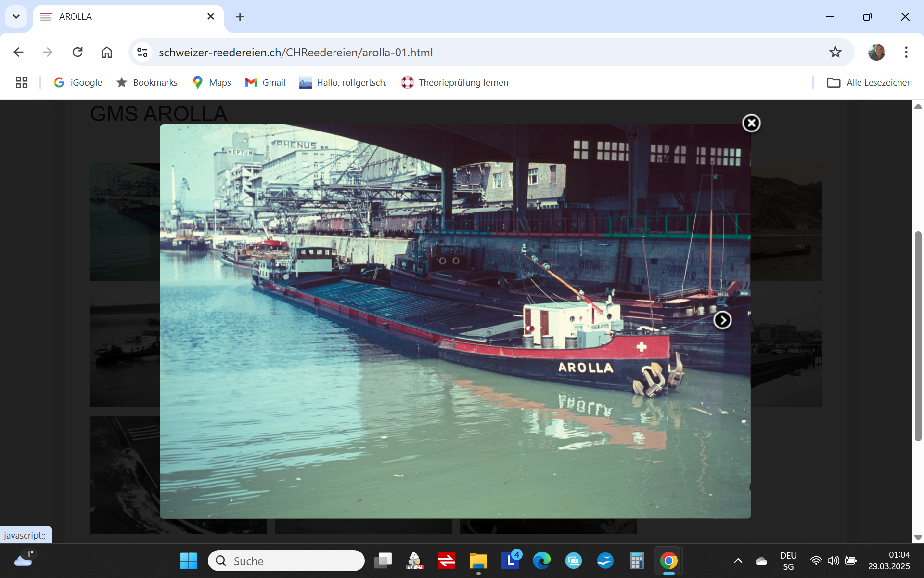Open Chrome's three-dot menu
Viewport: 924px width, 578px height.
click(906, 52)
